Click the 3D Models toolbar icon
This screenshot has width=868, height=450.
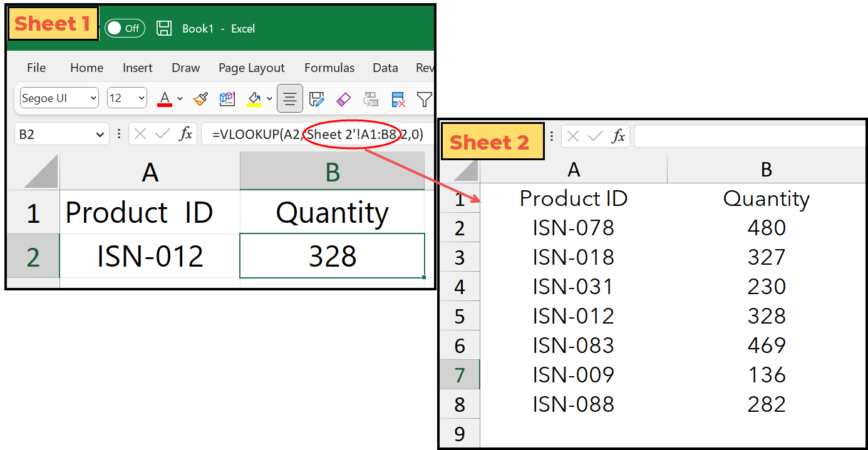tap(227, 98)
